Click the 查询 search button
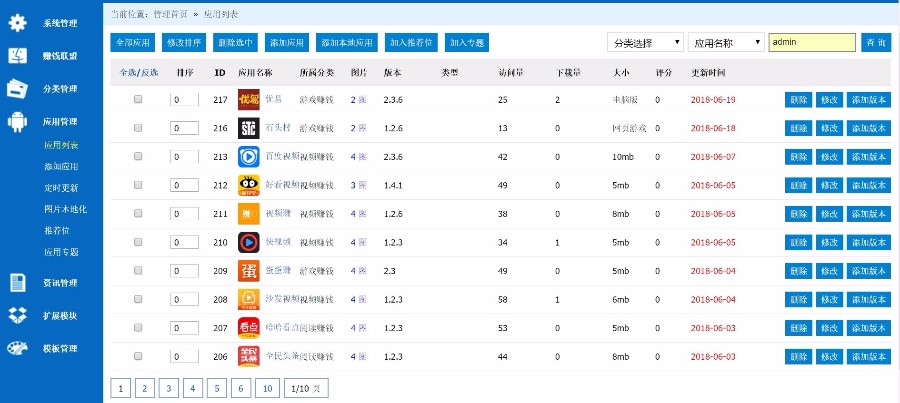The image size is (900, 403). (x=876, y=42)
